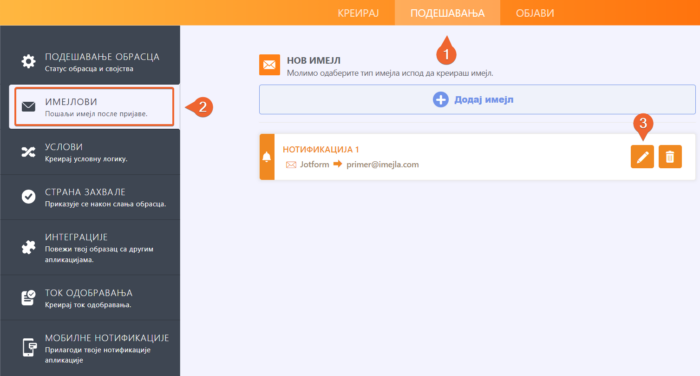Viewport: 700px width, 376px height.
Task: Click the Додај имејл button
Action: click(477, 100)
